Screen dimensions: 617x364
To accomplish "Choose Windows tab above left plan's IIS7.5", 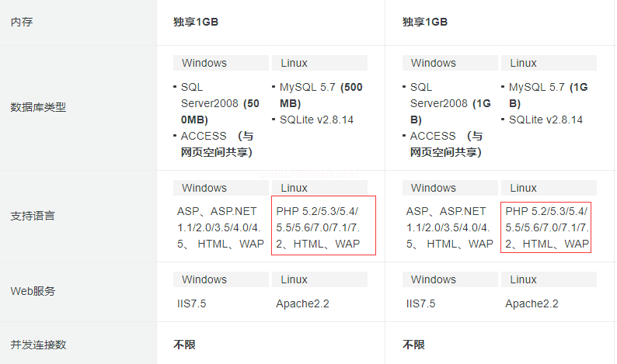I will (221, 279).
